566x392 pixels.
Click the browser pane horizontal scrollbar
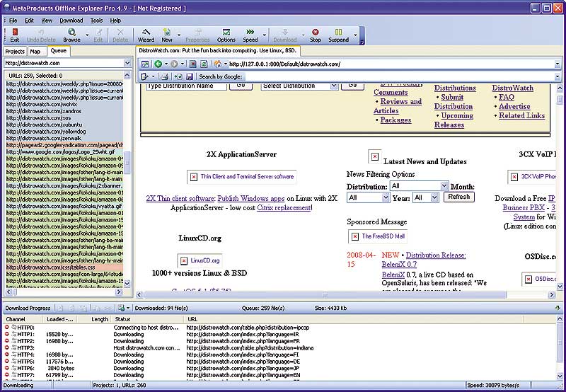(325, 295)
